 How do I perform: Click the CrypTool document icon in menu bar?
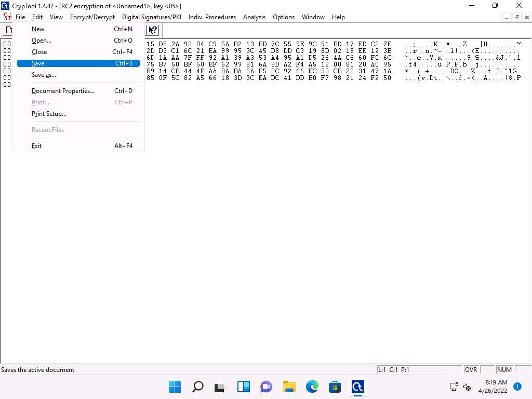pos(7,17)
